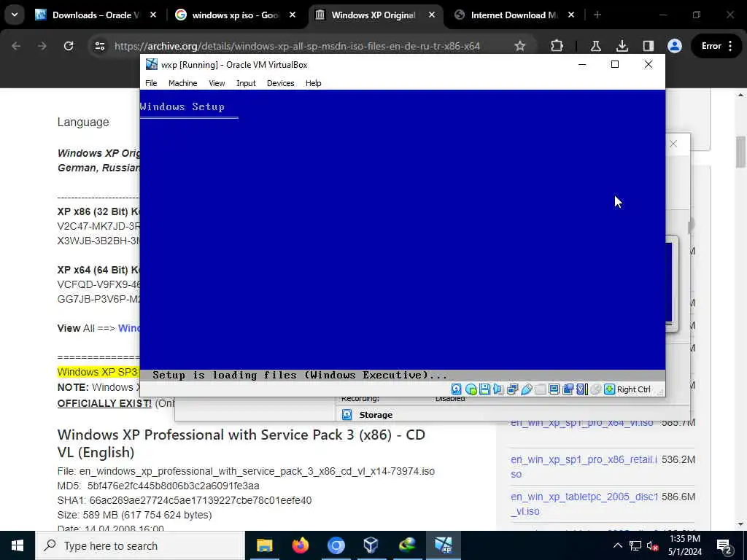747x560 pixels.
Task: Open the Help menu in VirtualBox
Action: click(x=313, y=83)
